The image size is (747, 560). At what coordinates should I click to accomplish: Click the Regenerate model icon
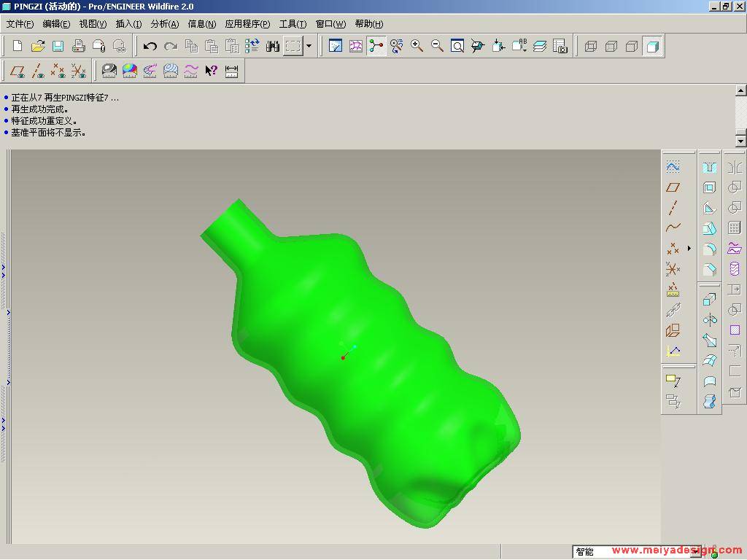coord(252,46)
